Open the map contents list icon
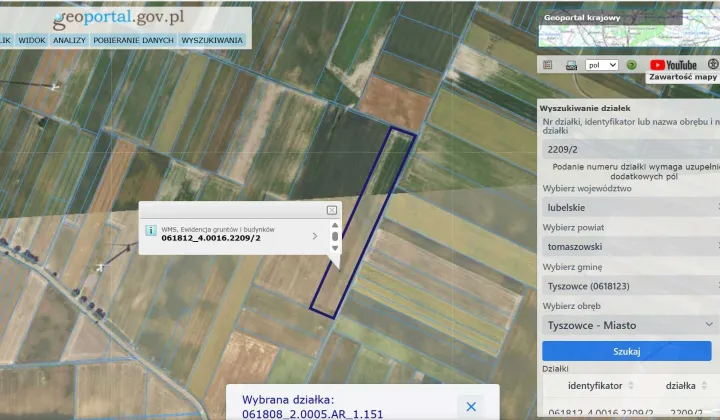This screenshot has width=720, height=420. tap(547, 65)
